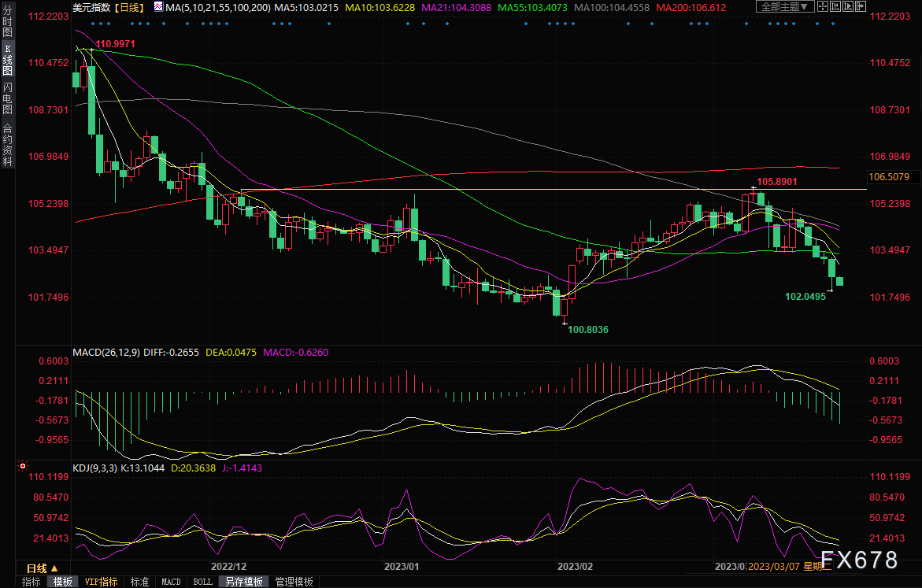This screenshot has height=588, width=922.
Task: Apply the 标准 template
Action: (x=139, y=582)
